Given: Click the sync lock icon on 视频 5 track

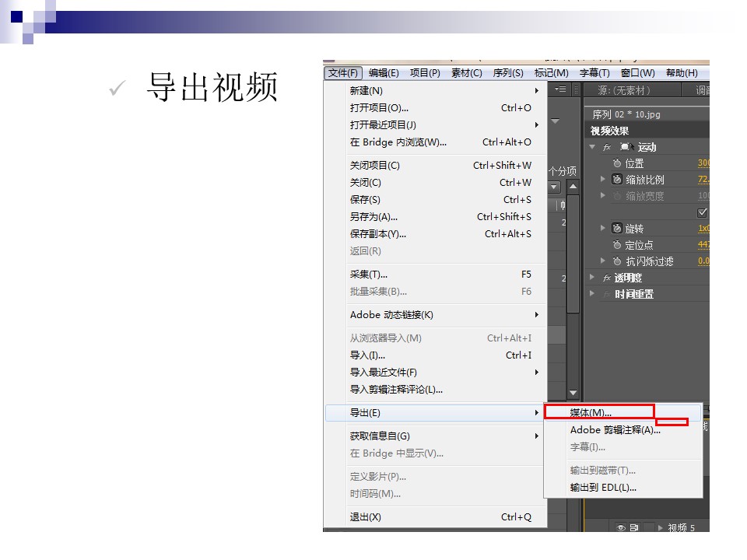Looking at the screenshot, I should pos(634,527).
